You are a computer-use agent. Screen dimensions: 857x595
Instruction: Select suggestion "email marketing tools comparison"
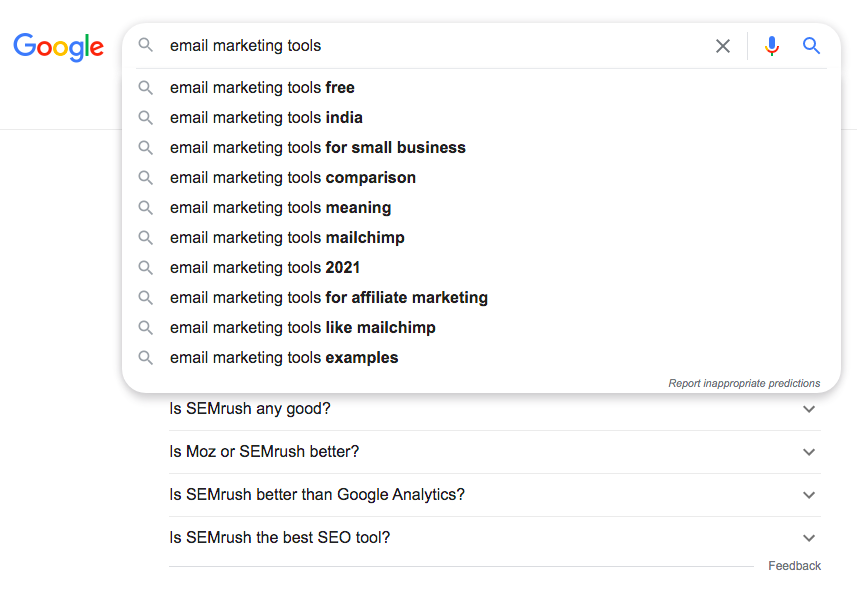(292, 177)
